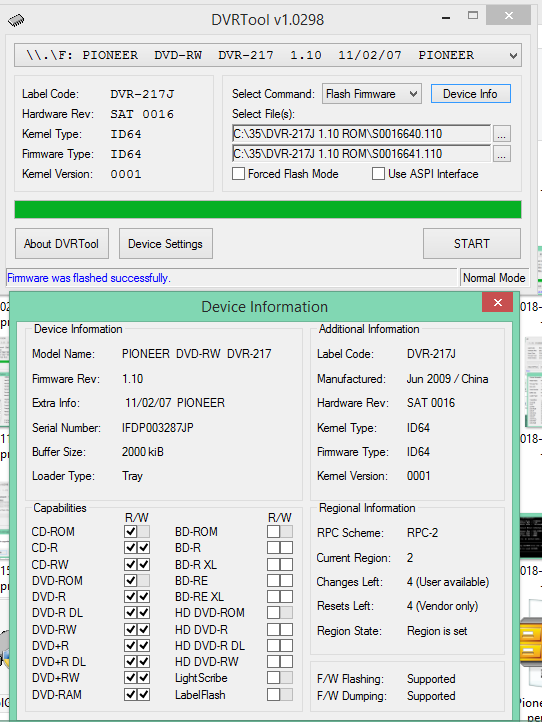Click the DVD-R write checkbox
542x722 pixels.
[x=144, y=597]
